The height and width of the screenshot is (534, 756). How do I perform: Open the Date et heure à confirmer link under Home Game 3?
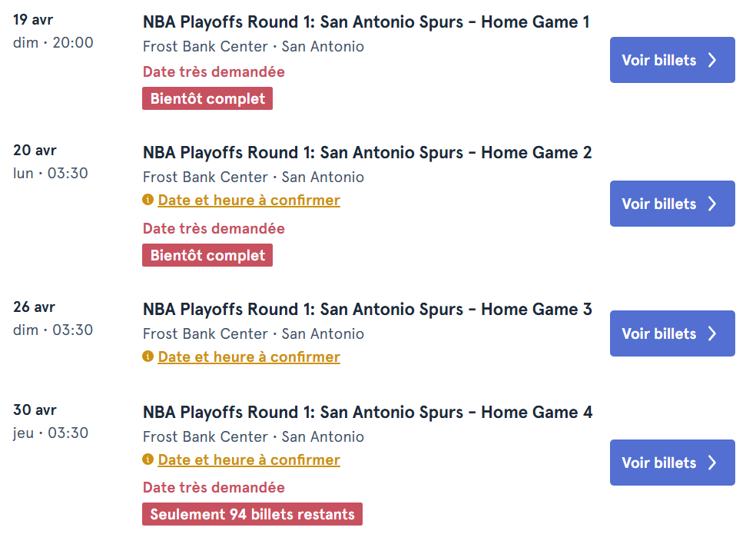pyautogui.click(x=248, y=357)
